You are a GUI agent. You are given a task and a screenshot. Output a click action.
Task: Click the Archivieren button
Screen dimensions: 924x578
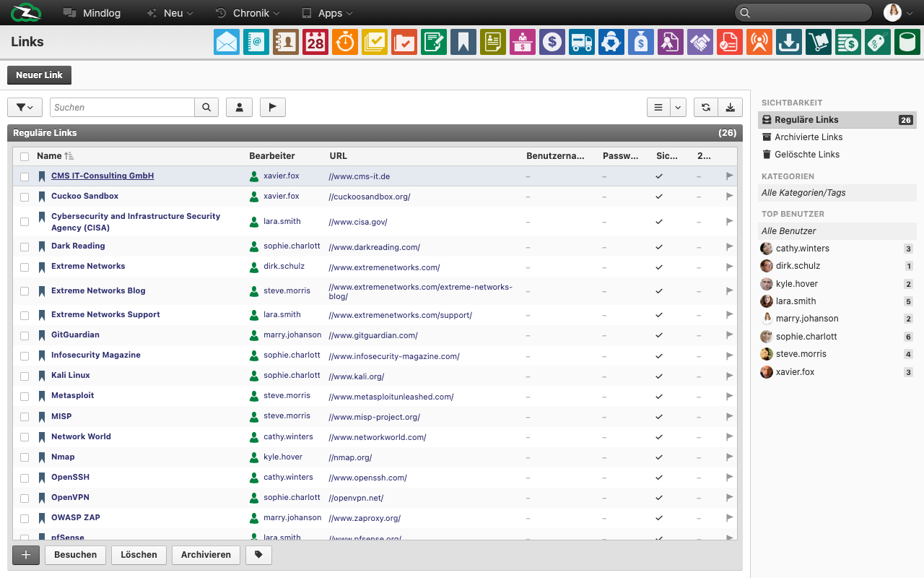click(206, 555)
